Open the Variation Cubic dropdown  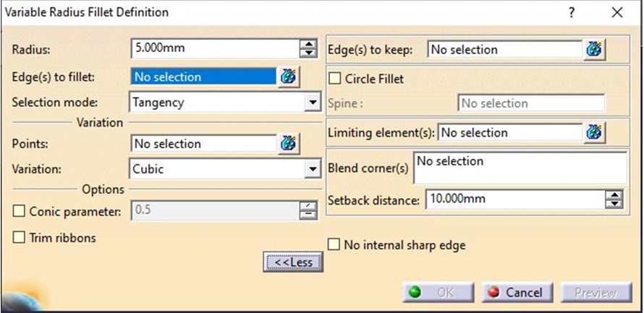pyautogui.click(x=313, y=169)
